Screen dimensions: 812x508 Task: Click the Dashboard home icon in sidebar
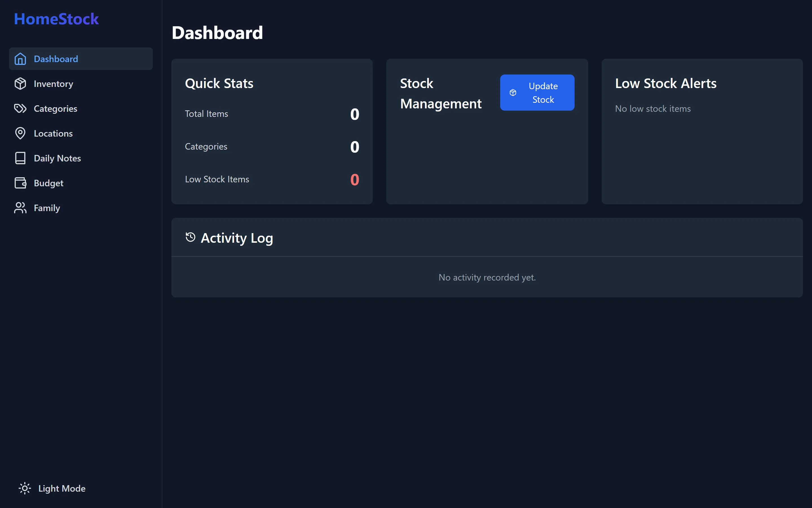tap(20, 59)
